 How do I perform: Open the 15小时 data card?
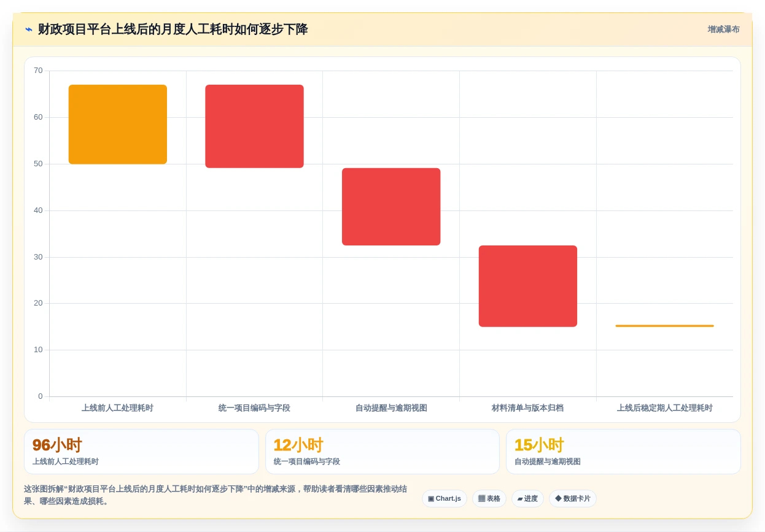click(x=623, y=452)
